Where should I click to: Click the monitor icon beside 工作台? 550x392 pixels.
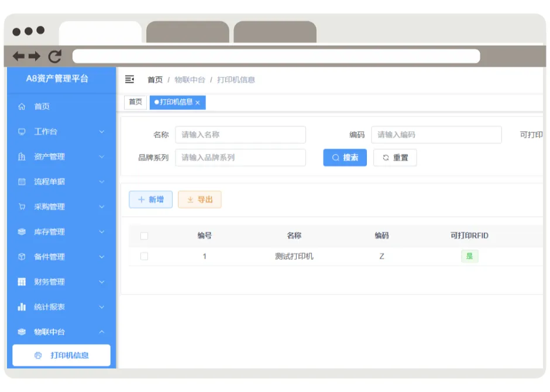click(x=22, y=132)
